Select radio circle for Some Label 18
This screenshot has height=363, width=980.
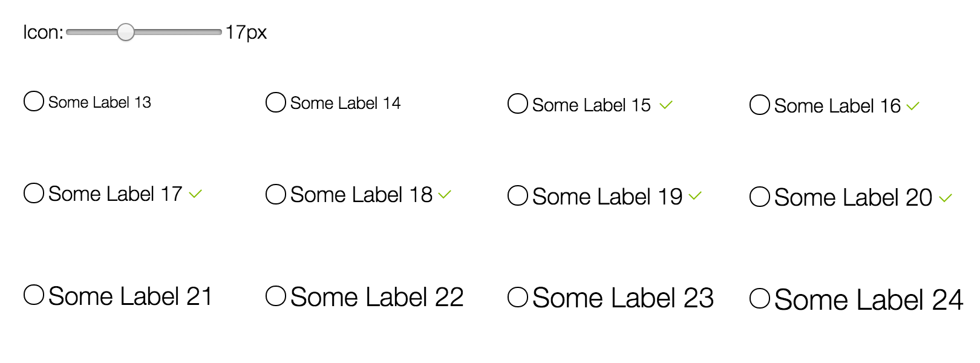click(x=276, y=194)
